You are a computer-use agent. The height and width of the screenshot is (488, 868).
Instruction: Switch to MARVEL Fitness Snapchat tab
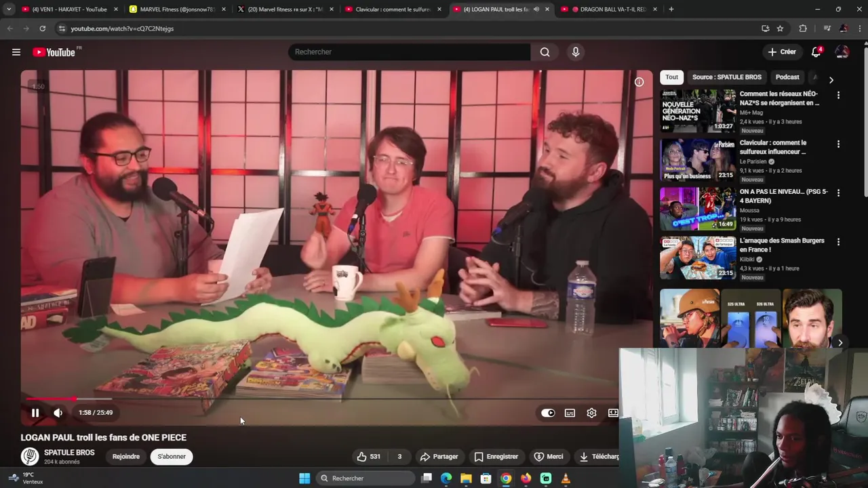click(x=178, y=9)
